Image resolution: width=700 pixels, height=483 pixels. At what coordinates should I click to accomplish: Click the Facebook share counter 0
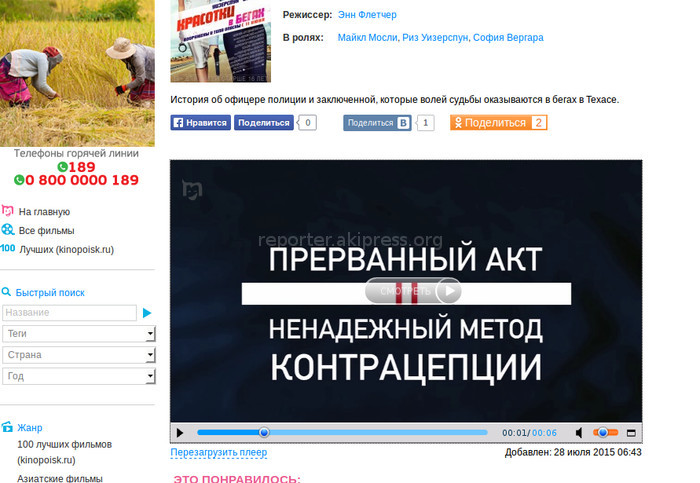point(308,123)
